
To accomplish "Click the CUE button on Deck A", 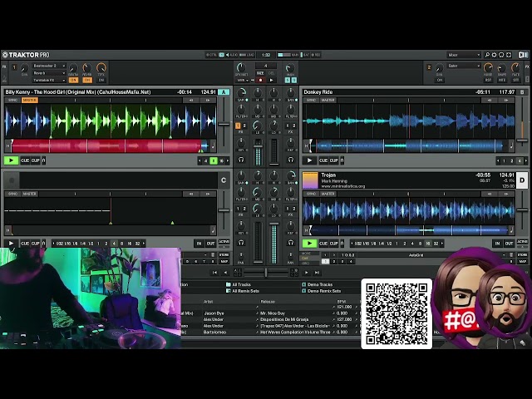I will tap(25, 160).
